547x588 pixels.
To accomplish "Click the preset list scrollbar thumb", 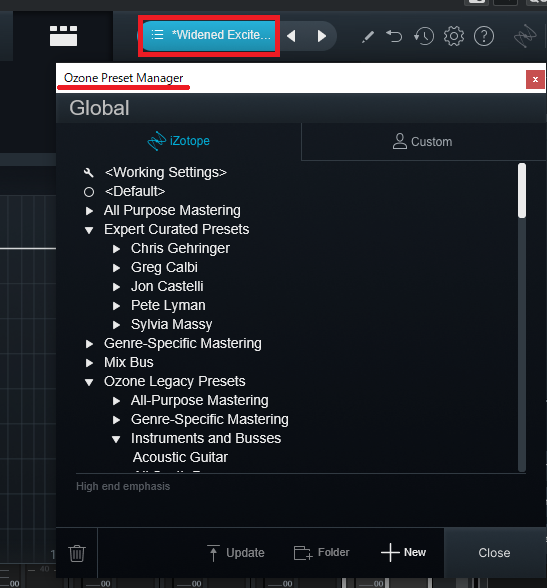I will coord(522,190).
